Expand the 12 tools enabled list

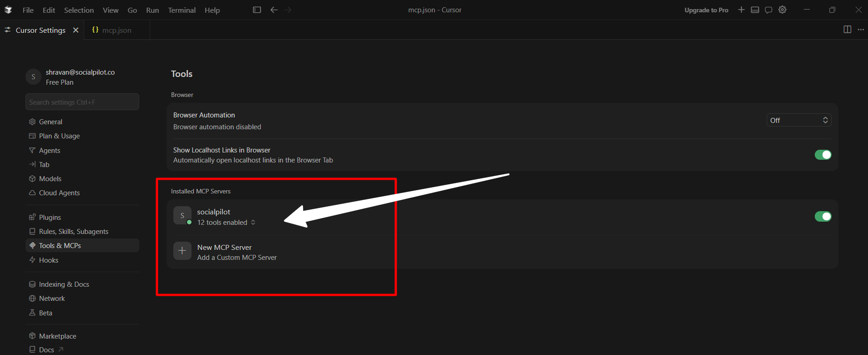click(x=226, y=222)
